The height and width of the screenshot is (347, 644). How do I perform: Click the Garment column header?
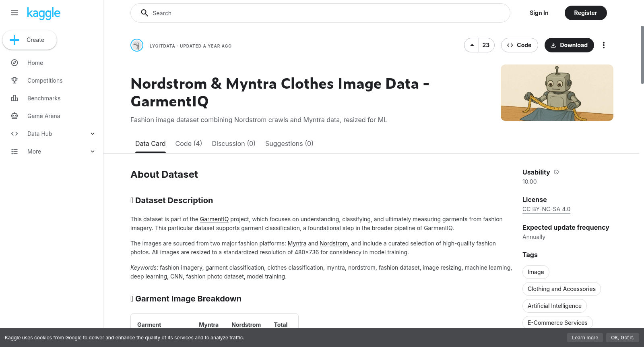click(149, 325)
